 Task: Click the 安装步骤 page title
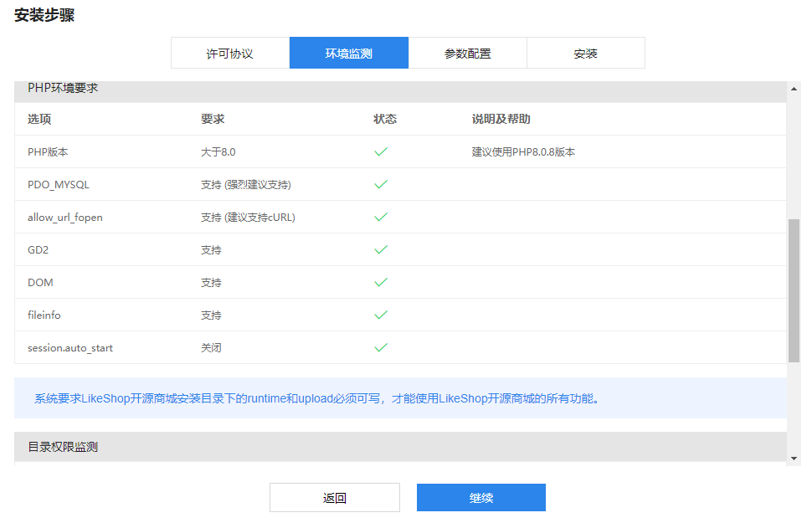[x=44, y=14]
